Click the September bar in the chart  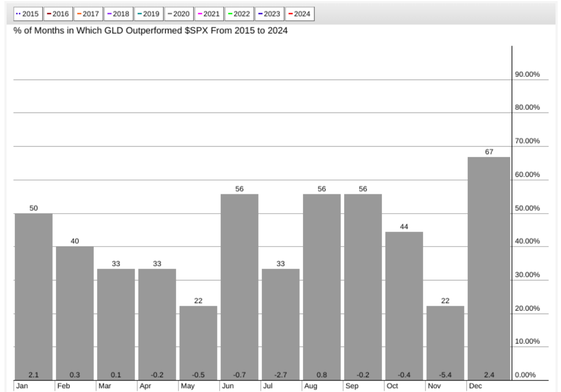pyautogui.click(x=363, y=287)
